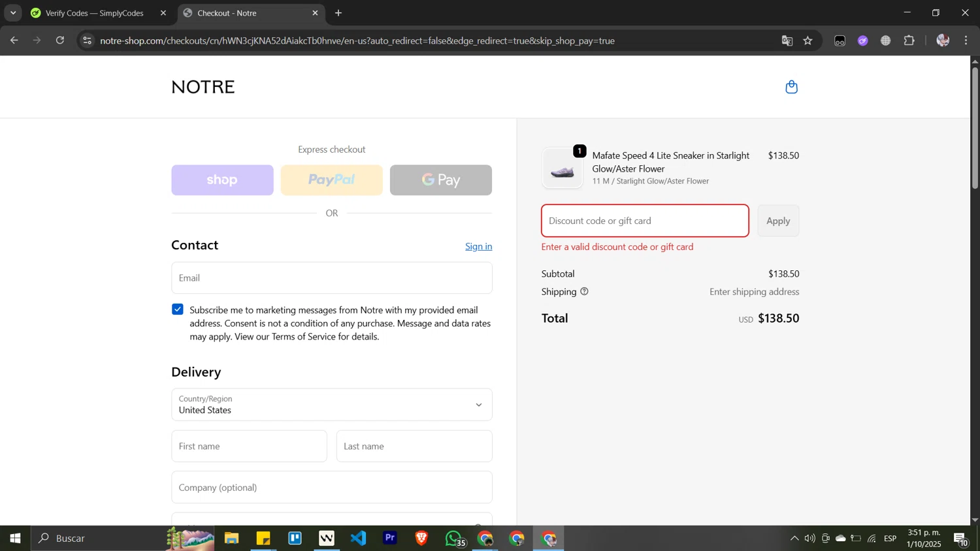Switch the ESP input language indicator
The width and height of the screenshot is (980, 551).
tap(890, 539)
